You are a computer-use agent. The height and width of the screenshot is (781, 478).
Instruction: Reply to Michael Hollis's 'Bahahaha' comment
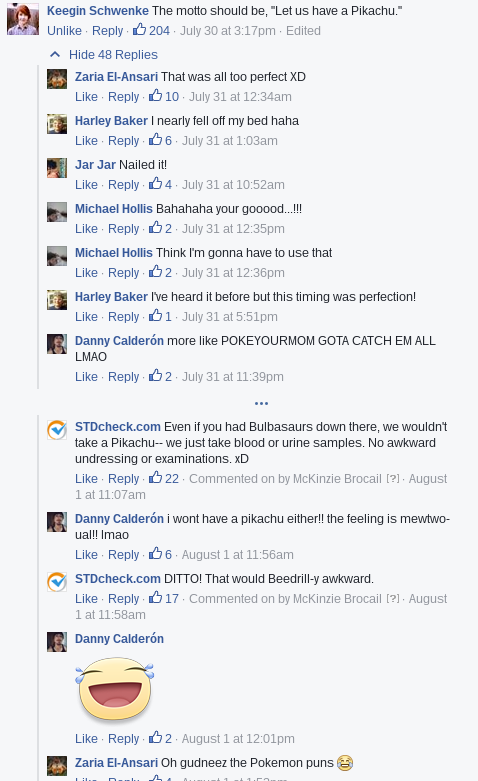(123, 229)
